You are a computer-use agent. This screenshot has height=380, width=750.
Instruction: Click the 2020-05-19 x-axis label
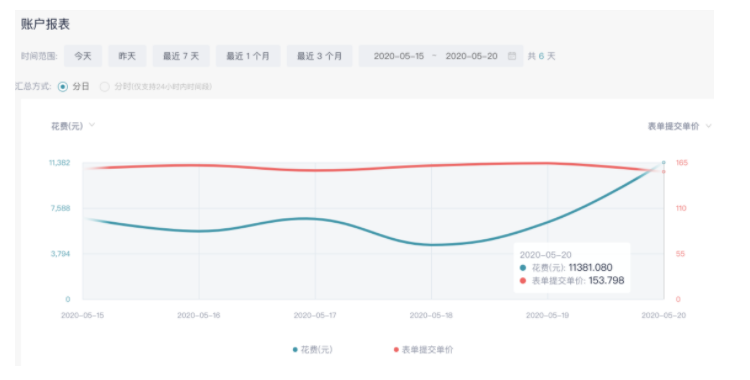coord(547,315)
